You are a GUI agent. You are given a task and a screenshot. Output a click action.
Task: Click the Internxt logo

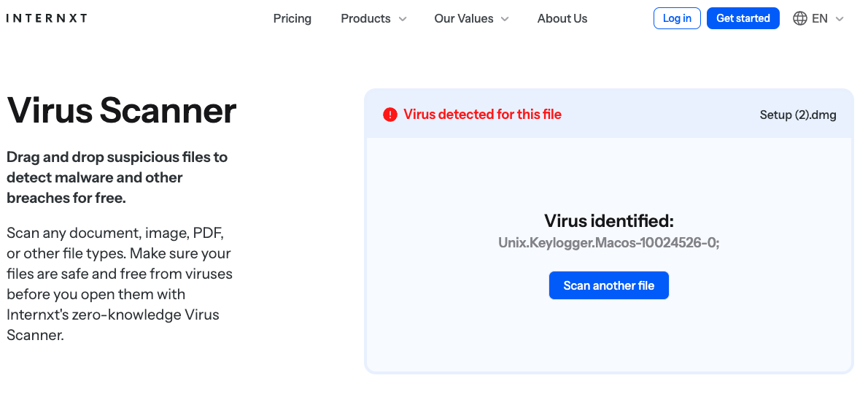pyautogui.click(x=47, y=18)
